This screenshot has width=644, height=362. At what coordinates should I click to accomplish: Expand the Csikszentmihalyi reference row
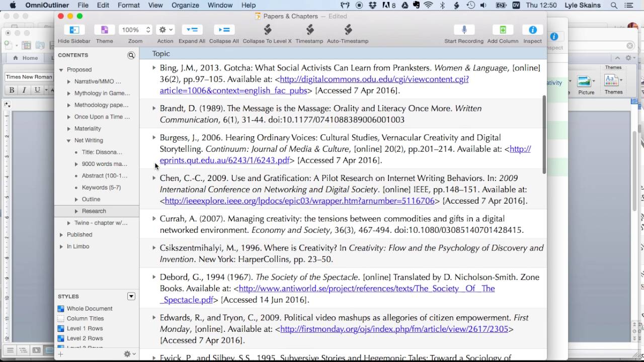point(154,247)
